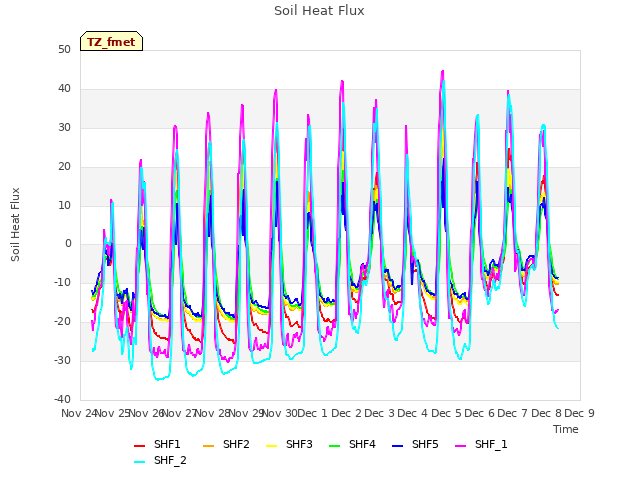This screenshot has height=480, width=640.
Task: Click the orange SHF2 legend color marker
Action: 209,446
